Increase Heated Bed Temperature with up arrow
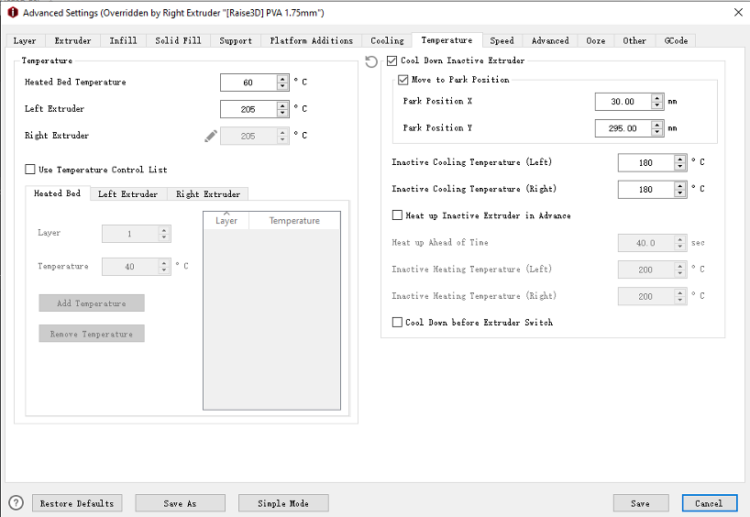The height and width of the screenshot is (517, 750). [x=283, y=78]
